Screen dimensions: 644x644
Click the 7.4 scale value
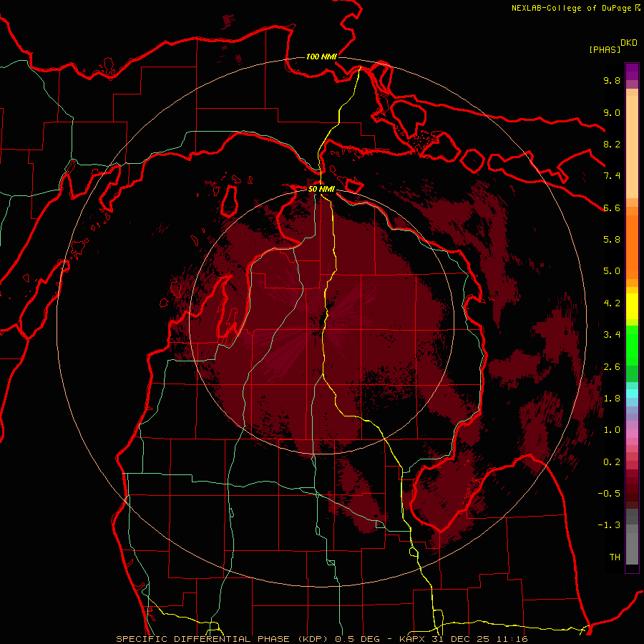612,176
